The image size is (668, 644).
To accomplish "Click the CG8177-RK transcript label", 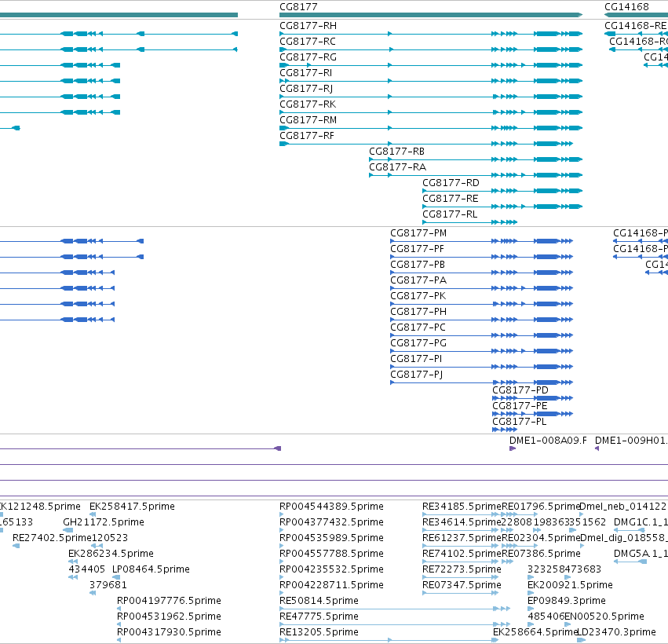I will pos(308,104).
